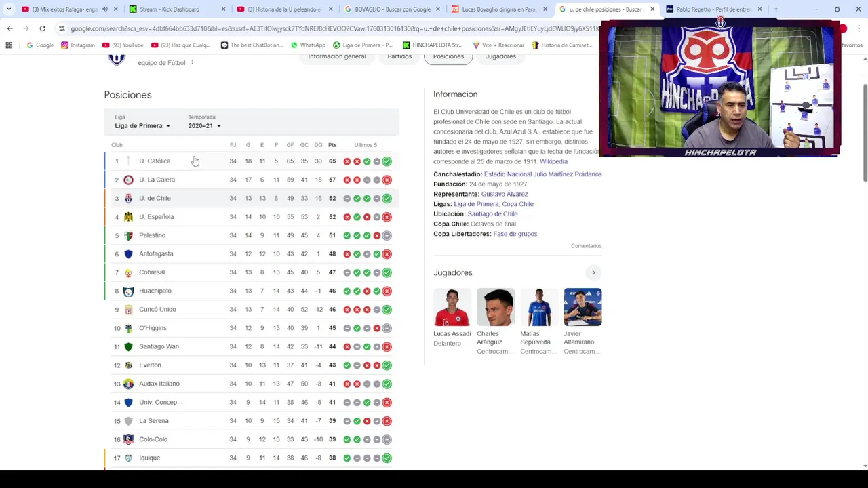868x488 pixels.
Task: Click the U. La Calera club crest
Action: (x=128, y=180)
